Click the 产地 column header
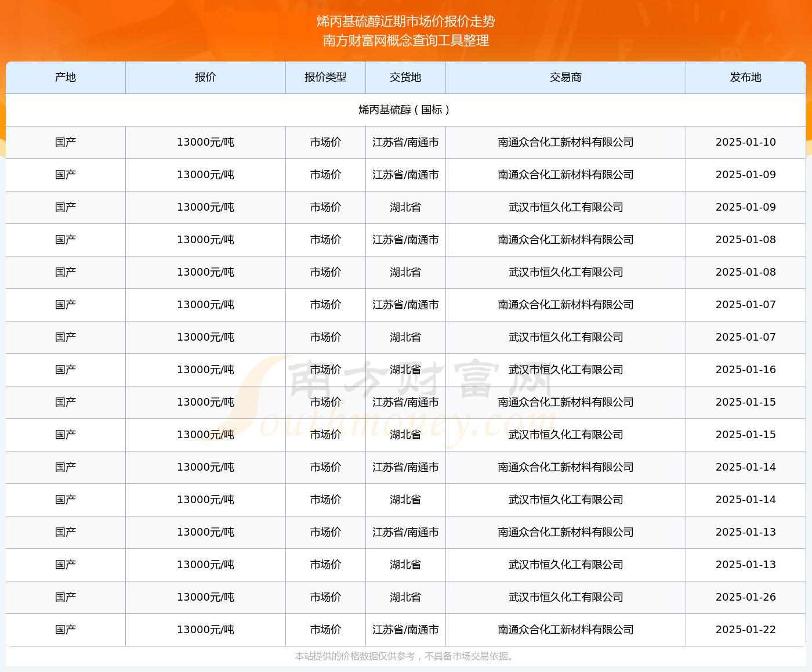Image resolution: width=812 pixels, height=672 pixels. coord(66,77)
